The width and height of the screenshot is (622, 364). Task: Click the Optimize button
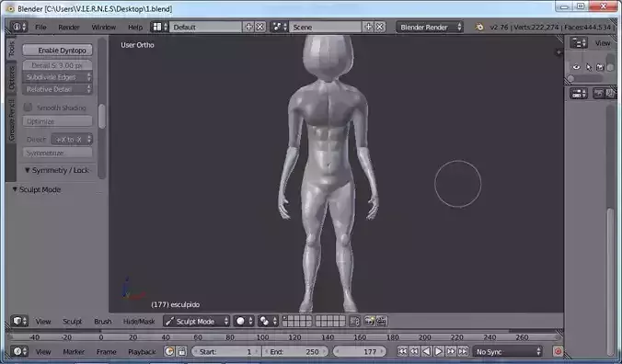click(x=58, y=121)
